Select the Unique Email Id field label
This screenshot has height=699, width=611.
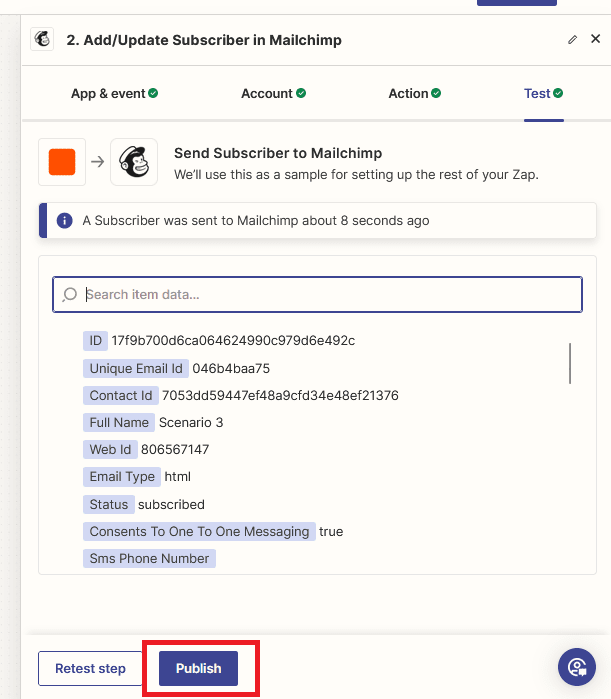tap(136, 368)
